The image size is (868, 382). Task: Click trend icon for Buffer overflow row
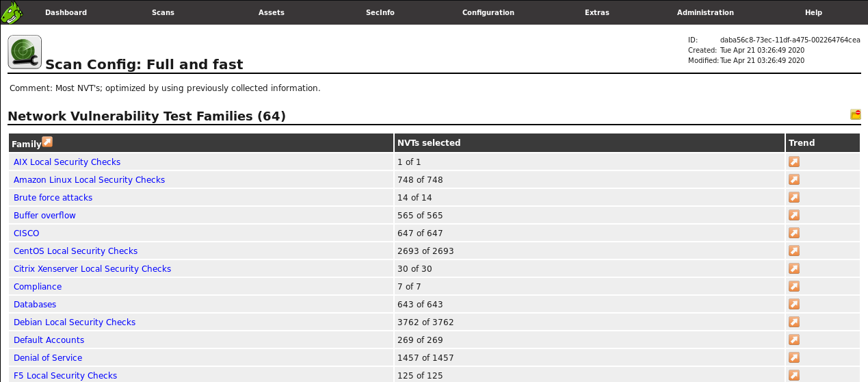pyautogui.click(x=794, y=215)
